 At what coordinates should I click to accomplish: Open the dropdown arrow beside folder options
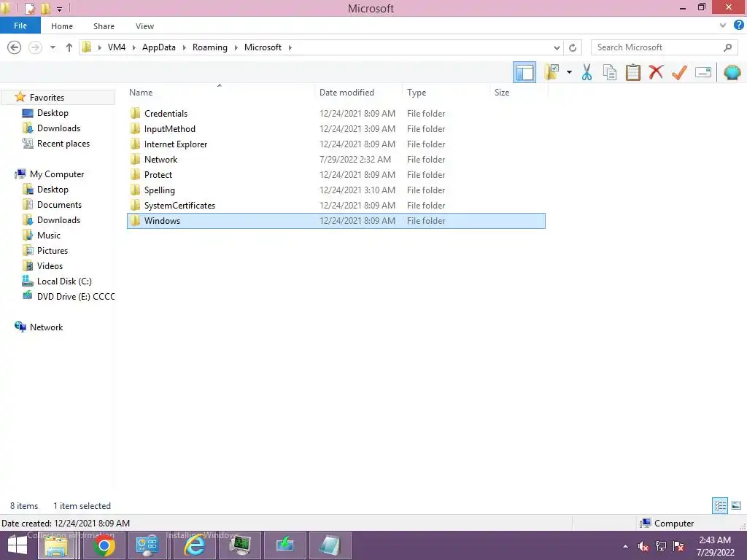coord(569,72)
